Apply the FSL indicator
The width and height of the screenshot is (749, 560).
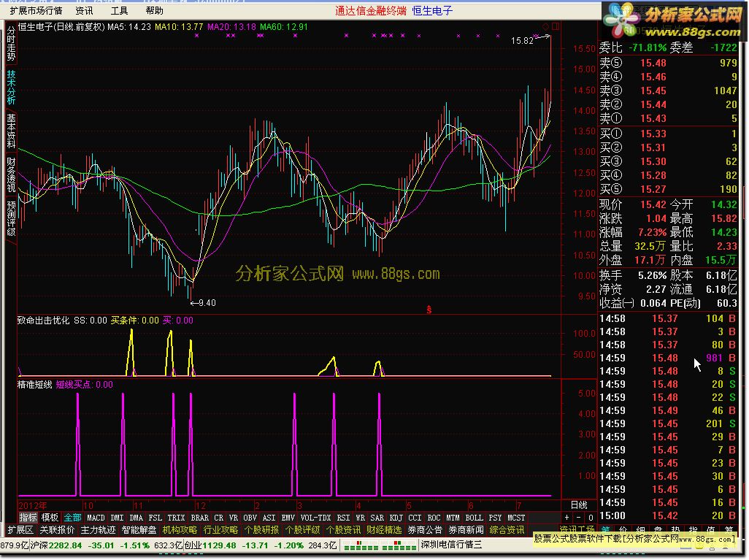click(x=155, y=518)
